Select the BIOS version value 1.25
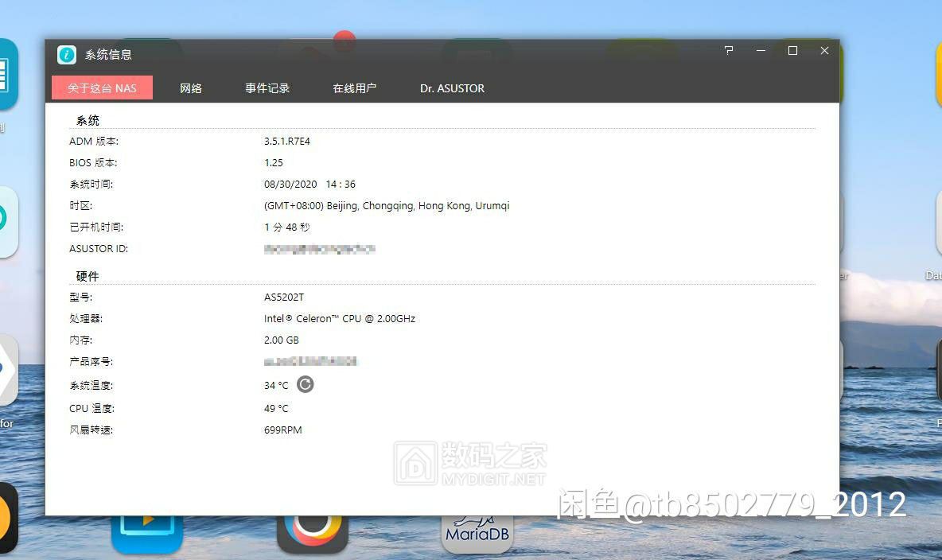Screen dimensions: 942x560 pyautogui.click(x=274, y=163)
